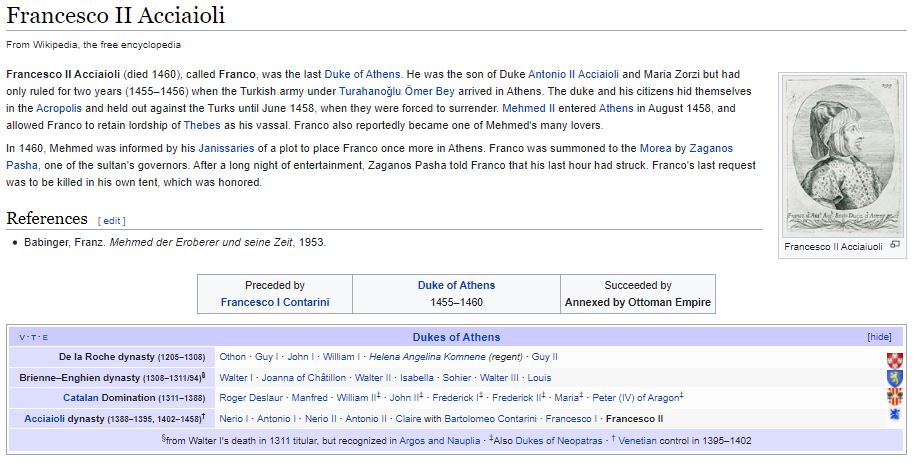Open the Guy I link
The image size is (916, 466).
[x=266, y=356]
